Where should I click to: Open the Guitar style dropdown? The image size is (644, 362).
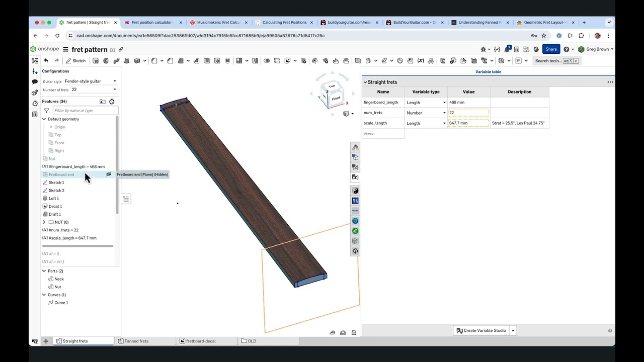(x=91, y=81)
